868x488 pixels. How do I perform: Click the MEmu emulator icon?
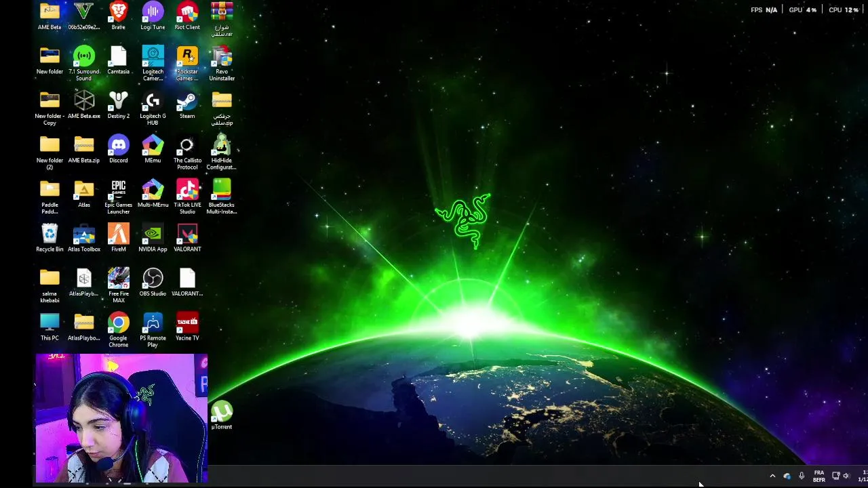(153, 149)
